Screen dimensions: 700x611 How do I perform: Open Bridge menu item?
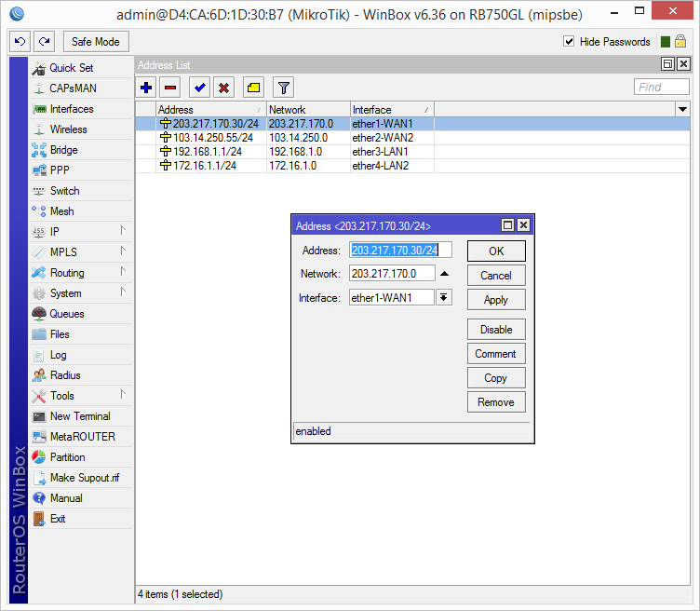tap(82, 150)
